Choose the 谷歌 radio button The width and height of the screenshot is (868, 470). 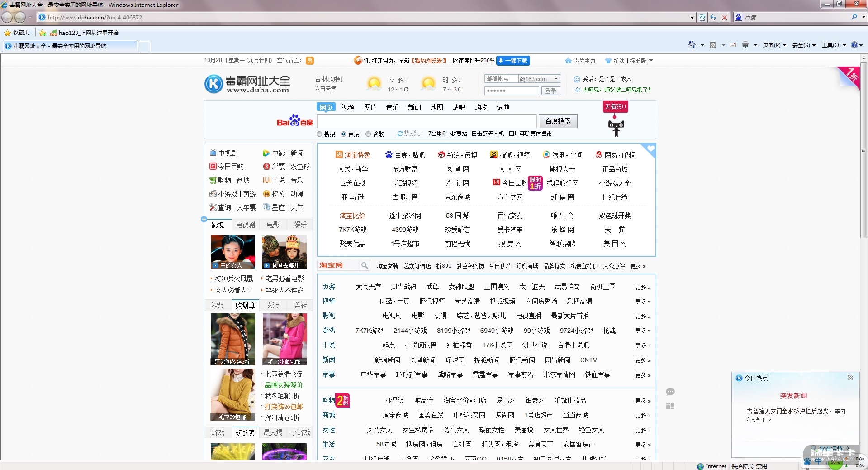click(368, 134)
